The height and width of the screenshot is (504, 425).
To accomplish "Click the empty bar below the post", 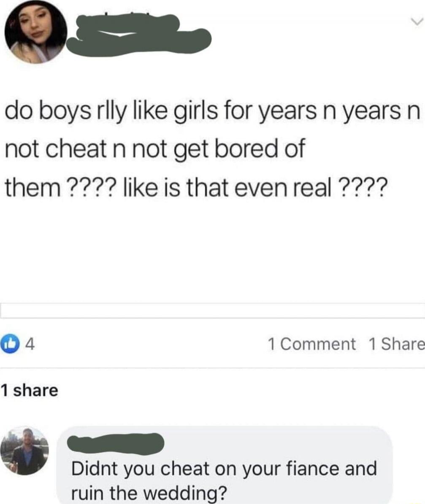I will [x=212, y=310].
